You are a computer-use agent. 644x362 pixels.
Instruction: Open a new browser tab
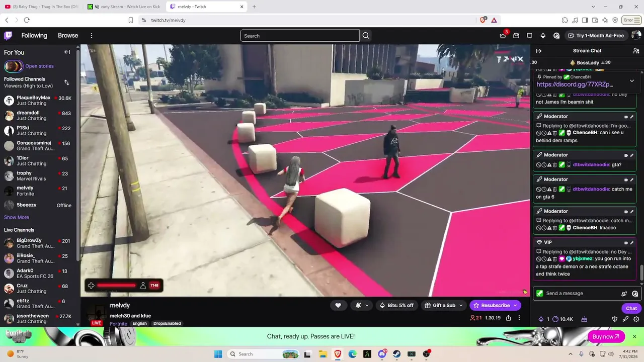coord(254,7)
